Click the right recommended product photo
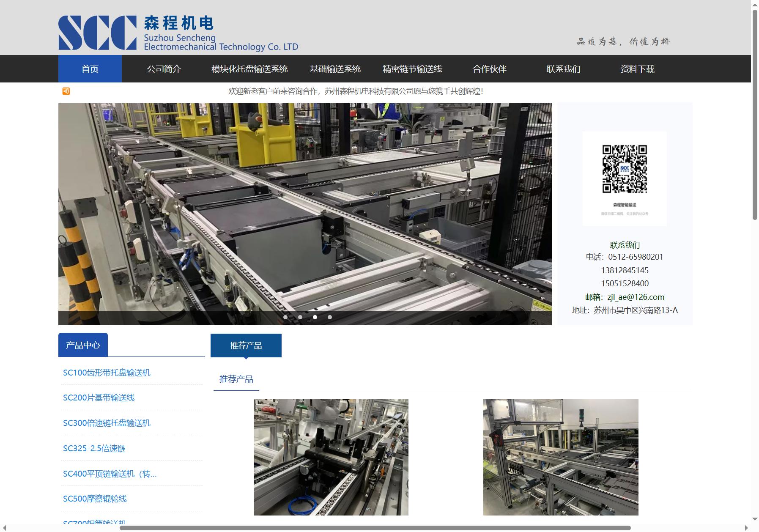The width and height of the screenshot is (759, 532). [x=561, y=457]
